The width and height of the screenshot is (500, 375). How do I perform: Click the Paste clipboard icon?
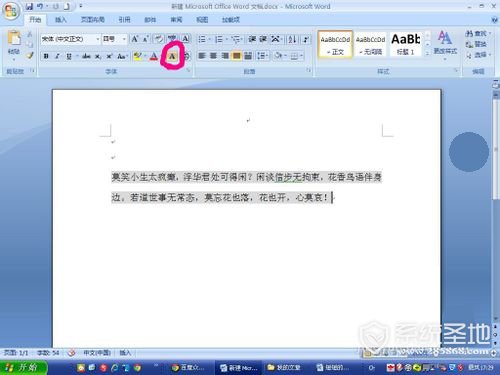[14, 38]
